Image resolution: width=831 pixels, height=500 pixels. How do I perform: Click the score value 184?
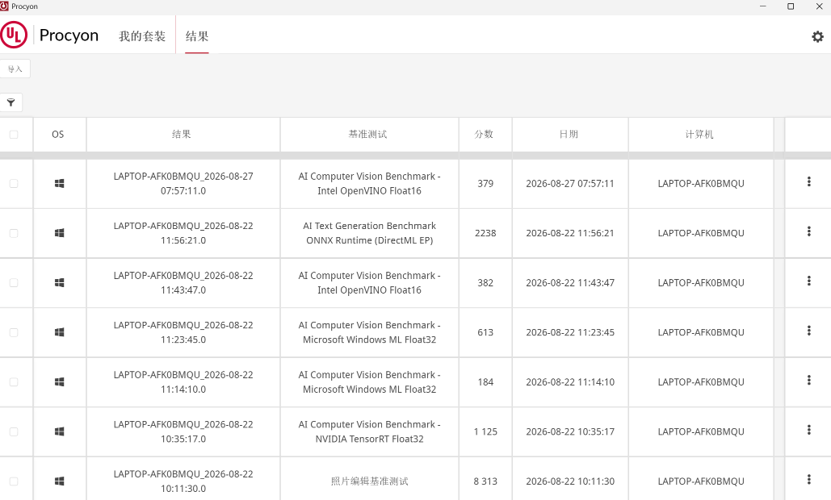(485, 382)
